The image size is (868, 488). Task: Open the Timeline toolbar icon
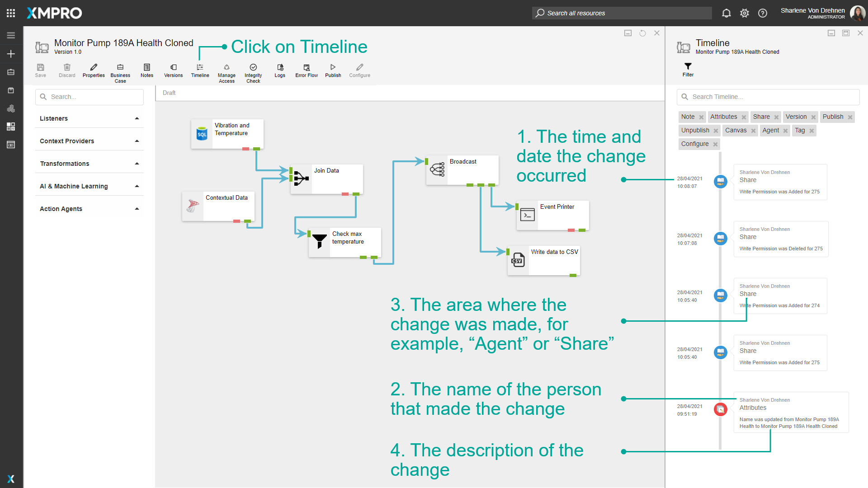[x=200, y=71]
